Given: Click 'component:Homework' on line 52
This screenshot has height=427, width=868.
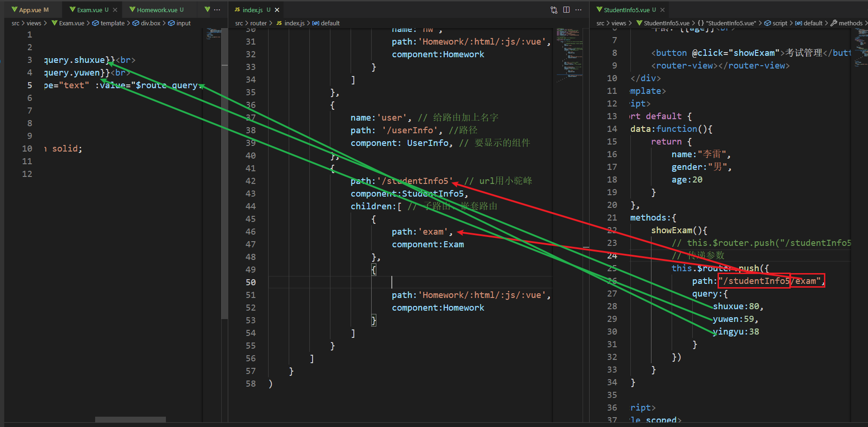Looking at the screenshot, I should [438, 308].
